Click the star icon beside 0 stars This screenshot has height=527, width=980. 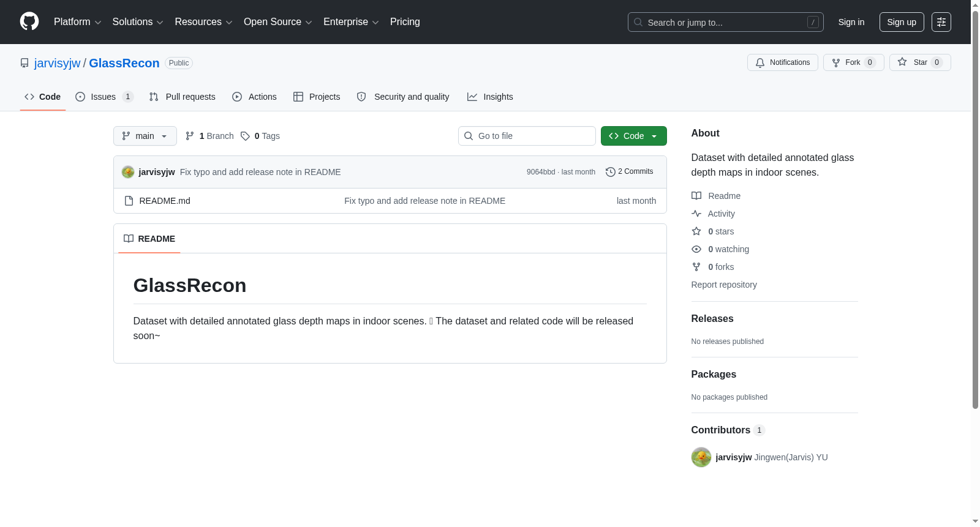click(696, 231)
